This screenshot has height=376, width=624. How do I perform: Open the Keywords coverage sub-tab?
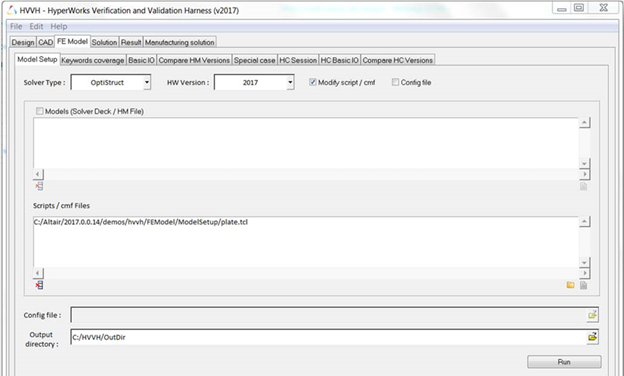click(93, 60)
